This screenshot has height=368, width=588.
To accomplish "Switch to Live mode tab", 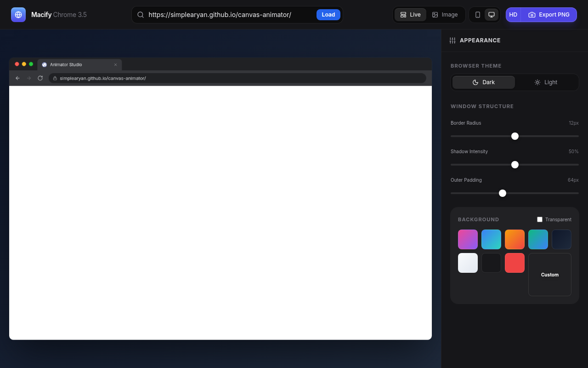I will coord(410,15).
